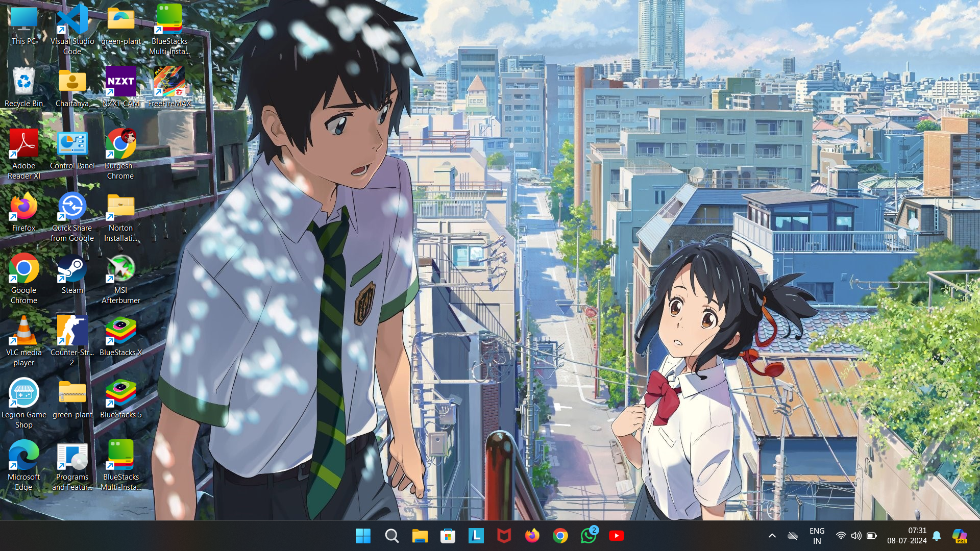Open Quick Share from Google
This screenshot has height=551, width=980.
pyautogui.click(x=72, y=216)
